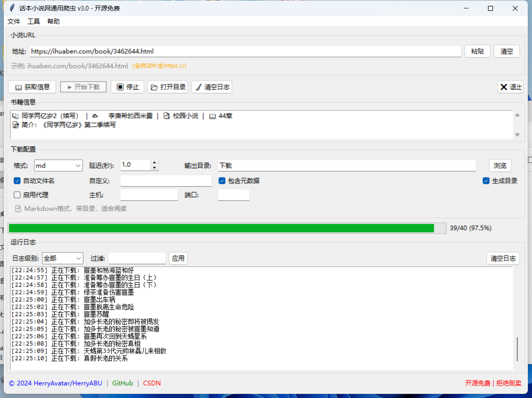Click scroll-up arrow of book info box
The height and width of the screenshot is (398, 532).
click(x=517, y=115)
